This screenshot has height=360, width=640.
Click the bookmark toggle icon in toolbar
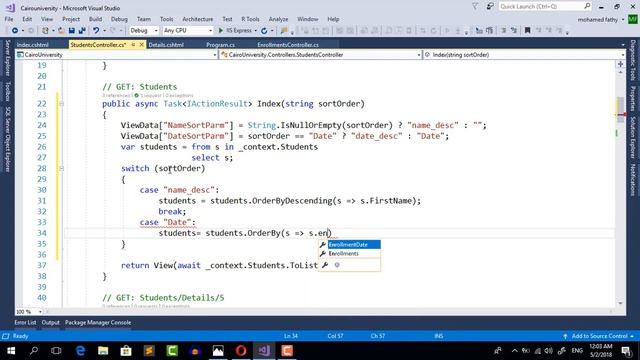point(527,31)
